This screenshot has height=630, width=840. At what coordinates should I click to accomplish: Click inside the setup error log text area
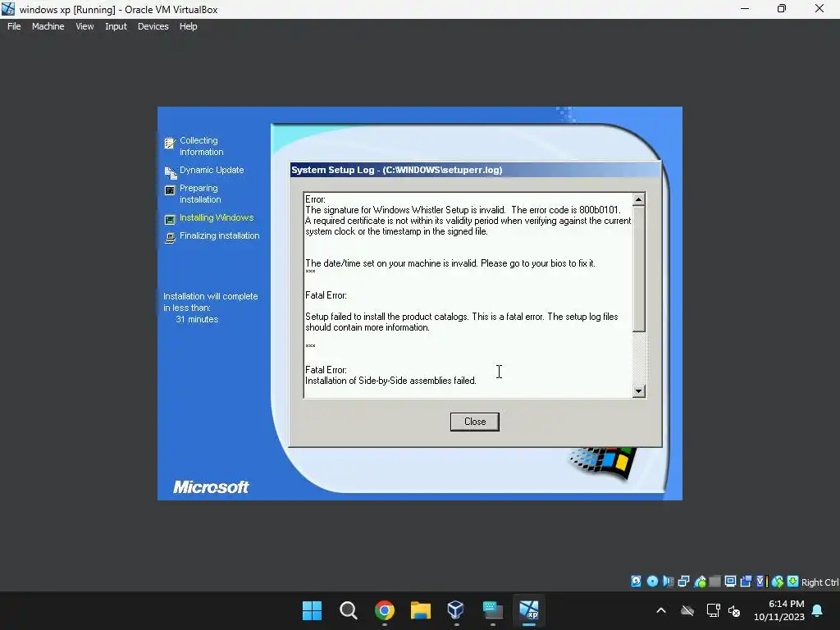coord(468,294)
